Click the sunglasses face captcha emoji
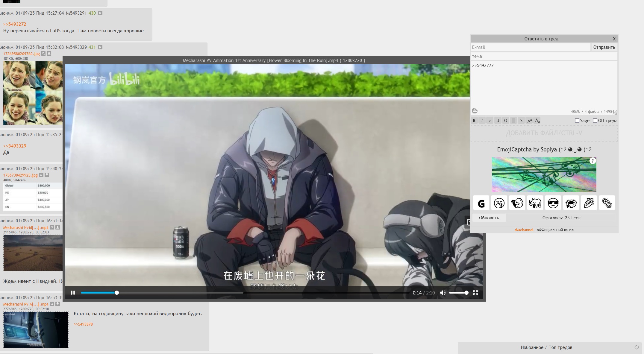The width and height of the screenshot is (644, 354). click(553, 203)
